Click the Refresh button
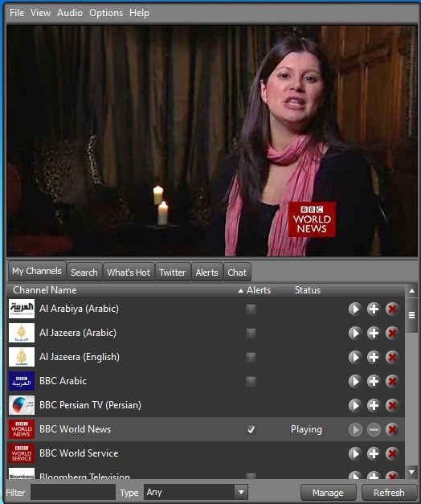Image resolution: width=421 pixels, height=504 pixels. point(389,493)
